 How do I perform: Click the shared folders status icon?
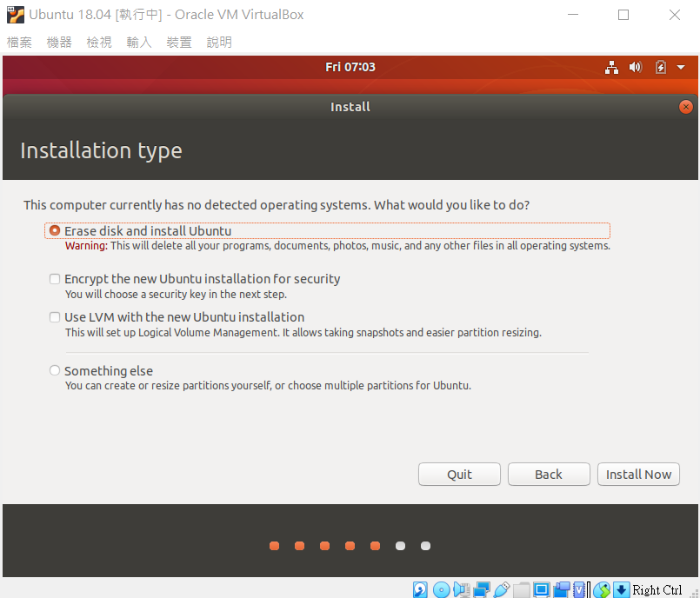point(522,589)
